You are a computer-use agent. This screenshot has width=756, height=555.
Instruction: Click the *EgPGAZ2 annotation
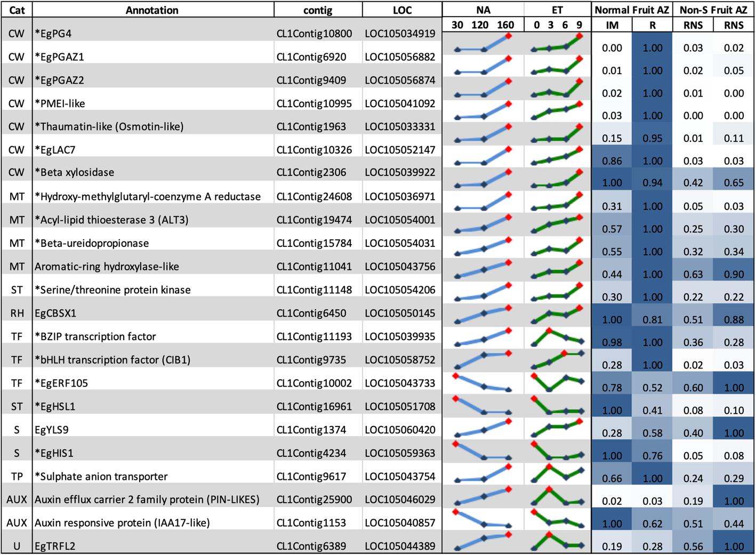point(60,81)
